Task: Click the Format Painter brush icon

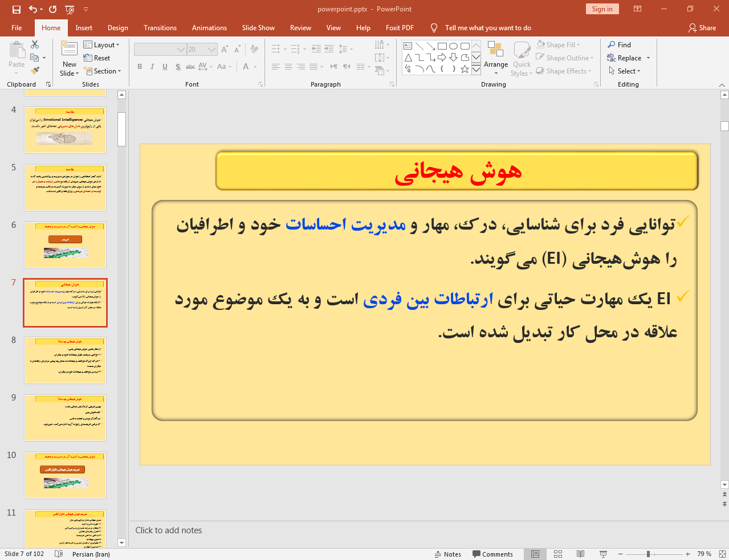Action: (x=35, y=71)
